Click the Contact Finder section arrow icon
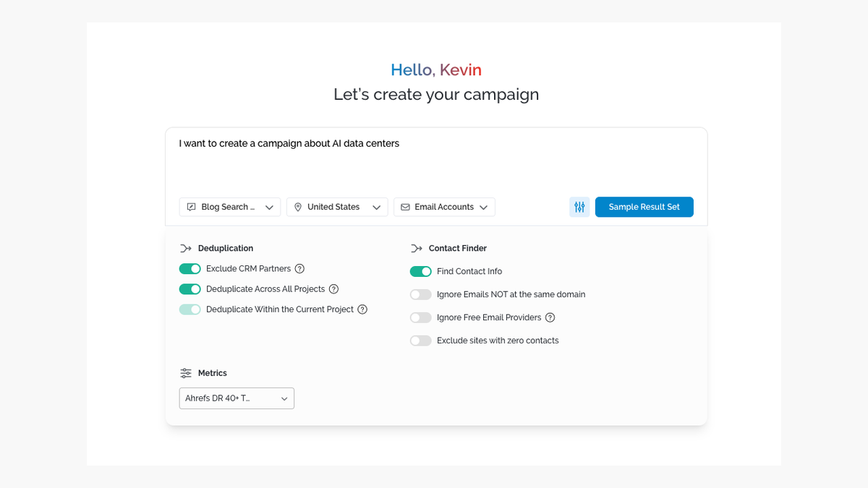The height and width of the screenshot is (488, 868). pos(417,249)
